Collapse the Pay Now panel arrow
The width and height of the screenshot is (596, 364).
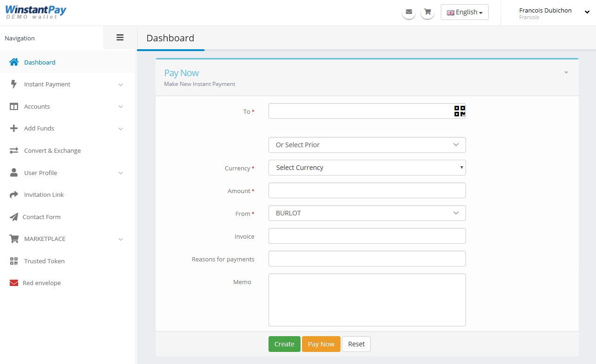pyautogui.click(x=566, y=73)
